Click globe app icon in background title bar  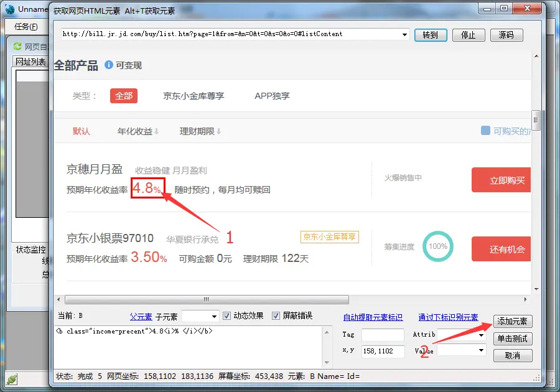[9, 9]
